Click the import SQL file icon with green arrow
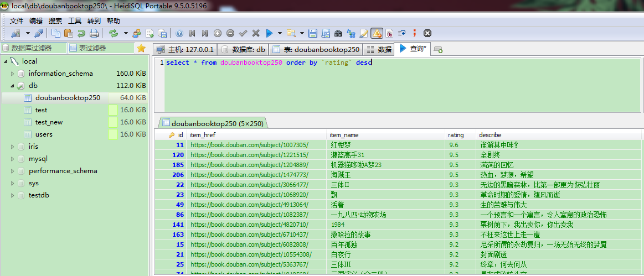The height and width of the screenshot is (276, 644). coord(150,33)
